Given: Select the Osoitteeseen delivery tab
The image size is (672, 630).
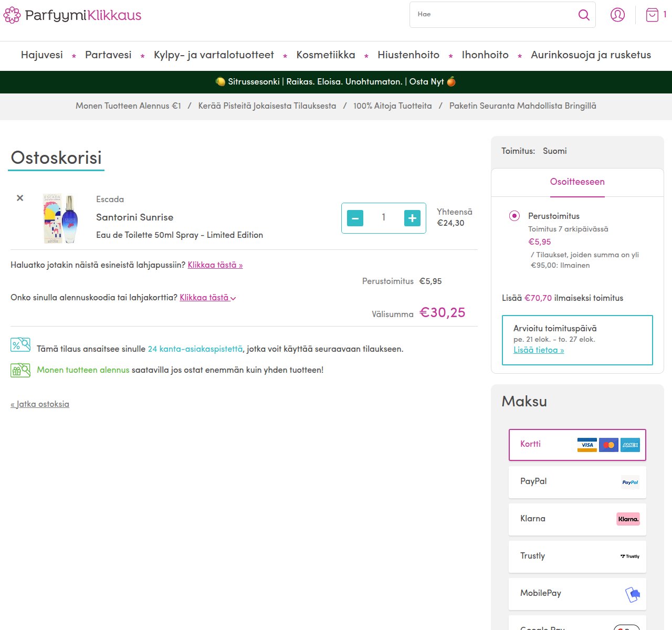Looking at the screenshot, I should (x=577, y=182).
